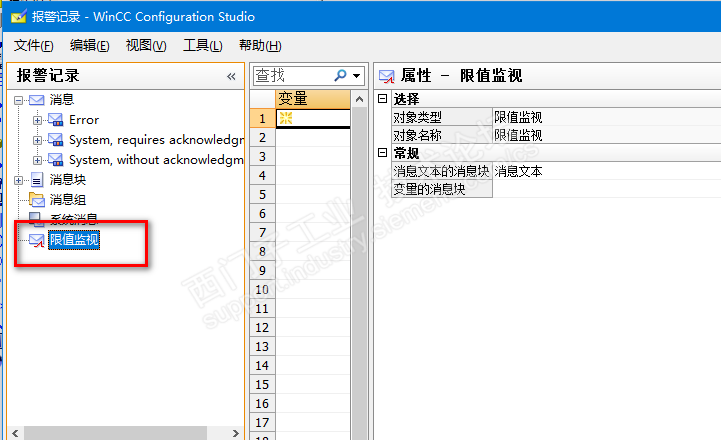This screenshot has width=721, height=440.
Task: Select row header 2
Action: coord(263,137)
